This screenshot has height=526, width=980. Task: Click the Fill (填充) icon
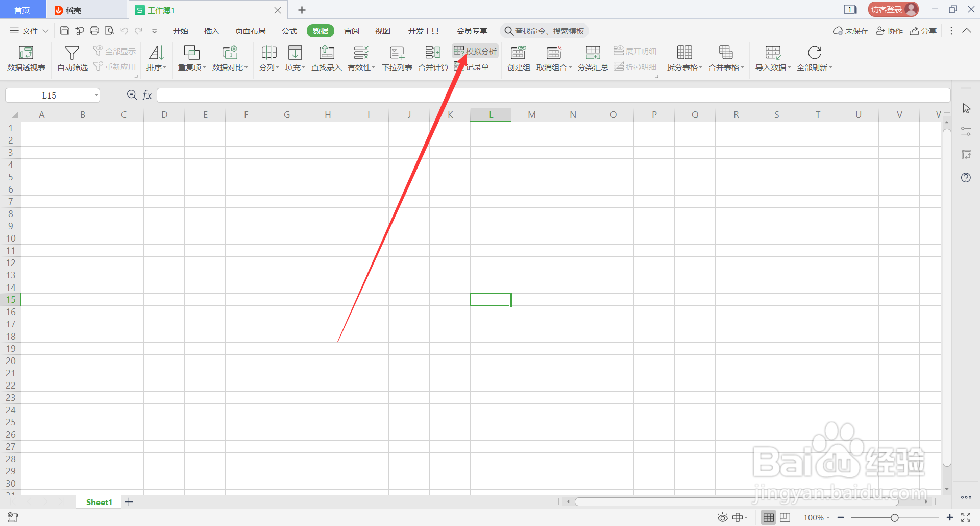(x=295, y=53)
